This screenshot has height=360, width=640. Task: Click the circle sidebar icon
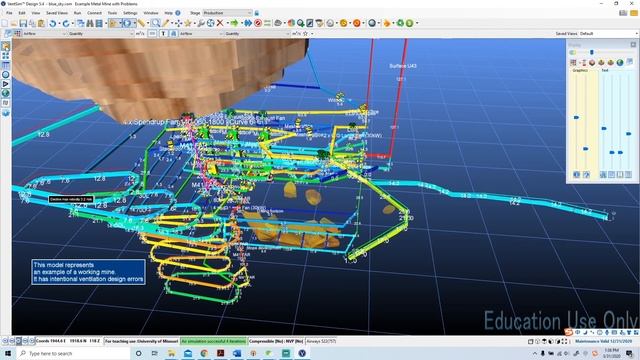[x=6, y=74]
